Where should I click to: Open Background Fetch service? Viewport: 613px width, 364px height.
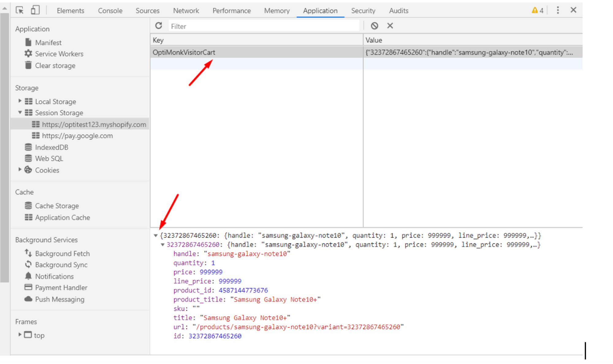click(62, 253)
